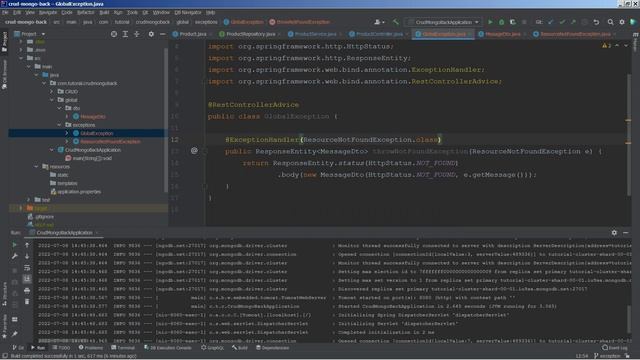Open IDE settings gear in the main toolbar
This screenshot has width=640, height=360.
622,22
